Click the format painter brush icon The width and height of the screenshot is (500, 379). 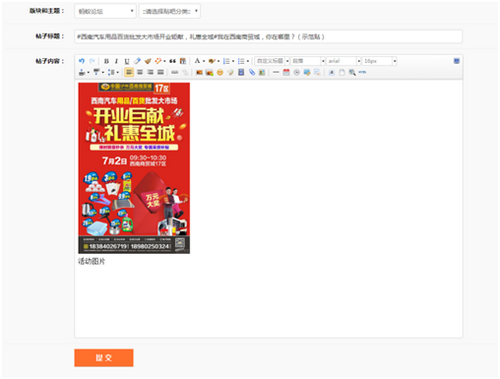[148, 61]
